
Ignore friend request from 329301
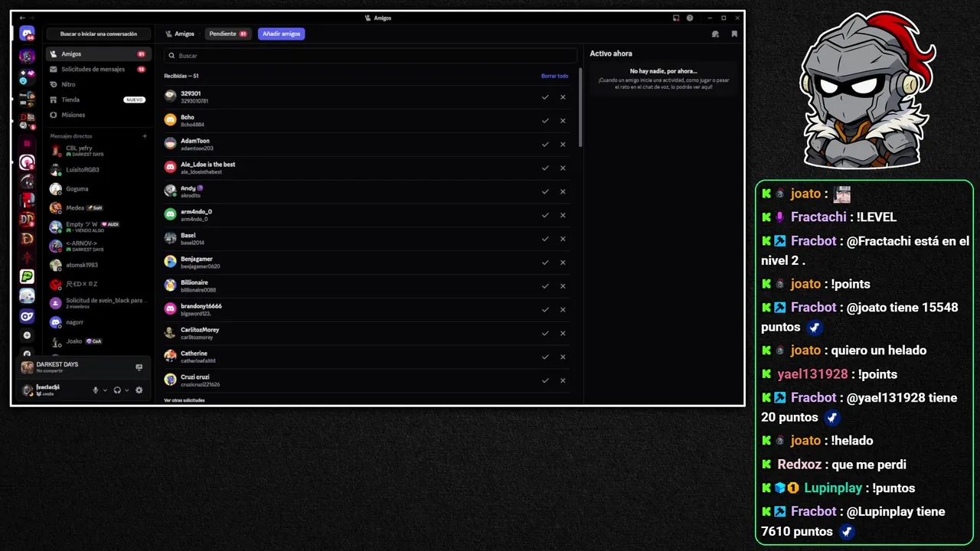point(563,97)
